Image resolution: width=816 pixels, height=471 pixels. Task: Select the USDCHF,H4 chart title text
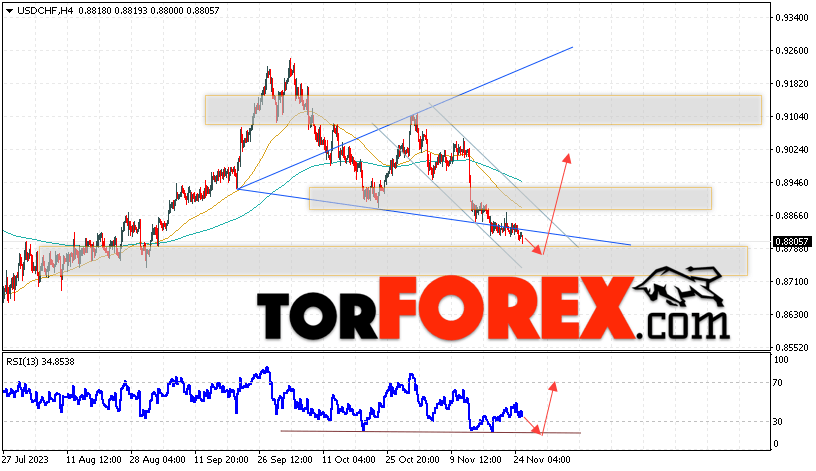tap(45, 10)
